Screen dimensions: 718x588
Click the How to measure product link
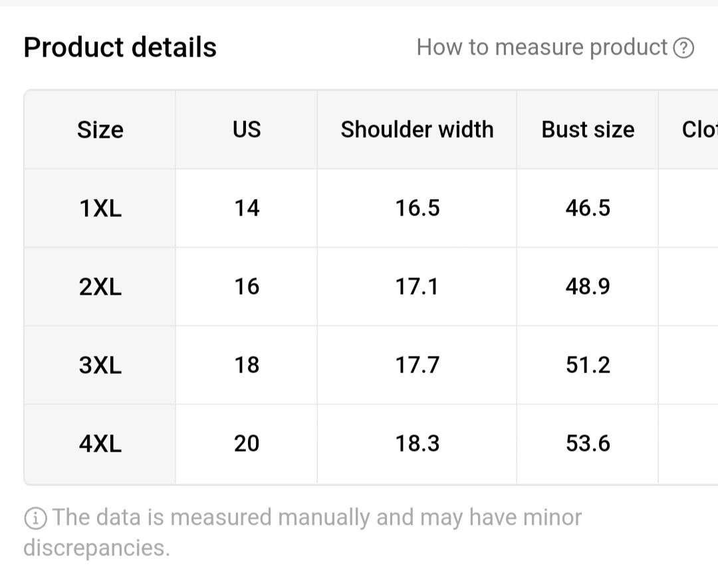542,47
